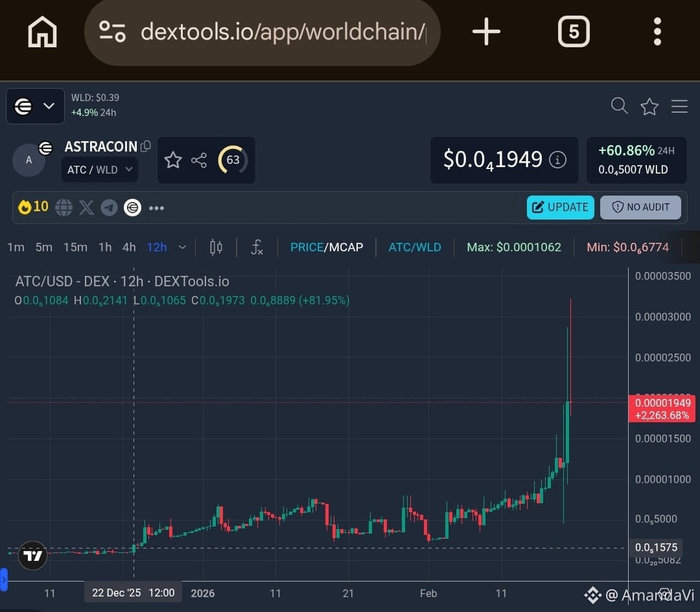The image size is (700, 612).
Task: Click the +60.86% 24H change box
Action: coord(636,160)
